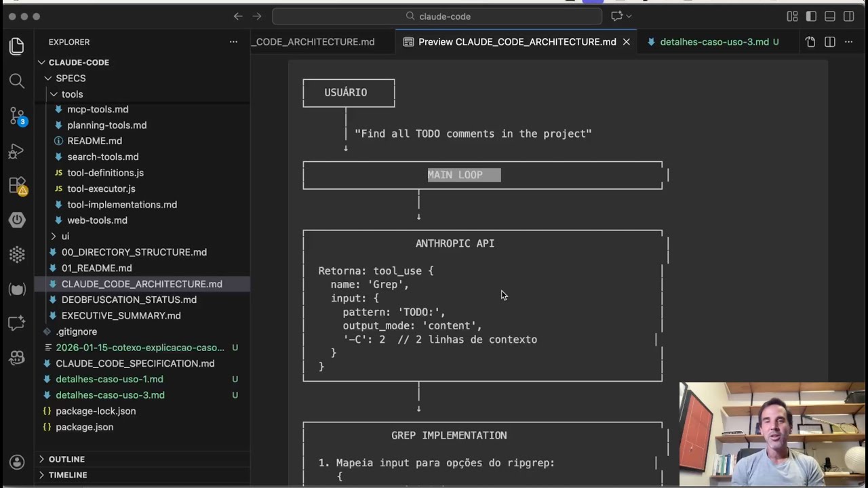
Task: Open the Run and Debug view
Action: (x=17, y=150)
